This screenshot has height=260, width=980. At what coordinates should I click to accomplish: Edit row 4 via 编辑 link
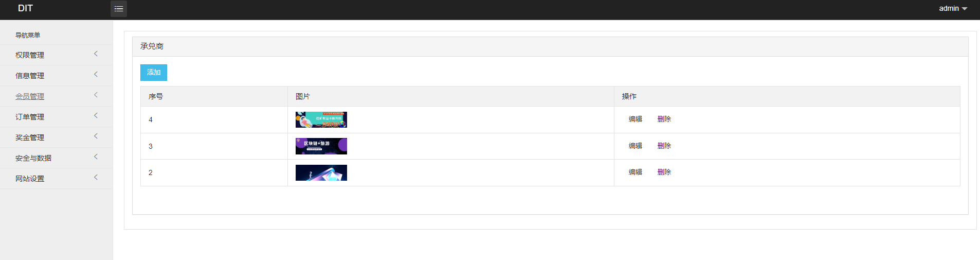[636, 119]
